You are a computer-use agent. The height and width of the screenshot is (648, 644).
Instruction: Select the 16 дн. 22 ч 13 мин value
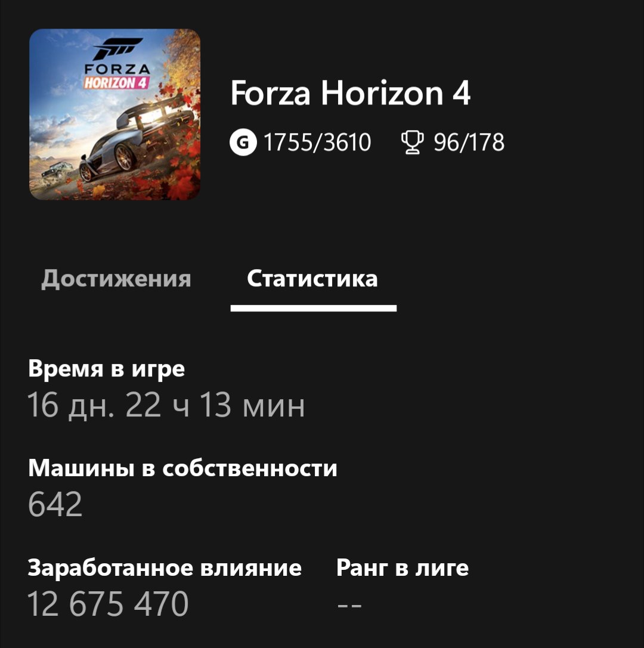166,405
